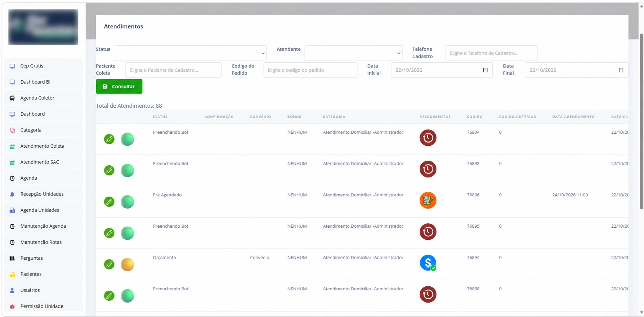The image size is (644, 317).
Task: Click the yellow status circle for order 76894
Action: point(127,264)
